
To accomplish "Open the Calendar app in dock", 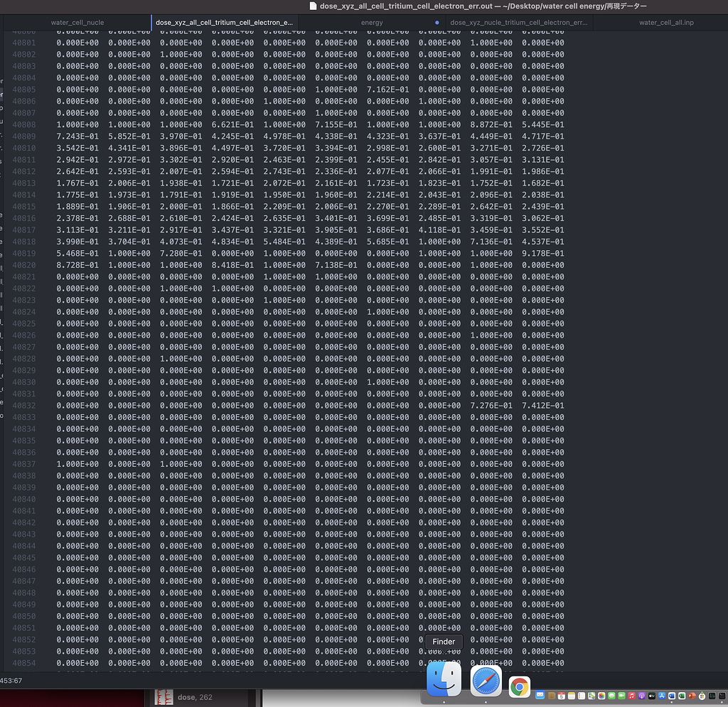I will (x=562, y=696).
